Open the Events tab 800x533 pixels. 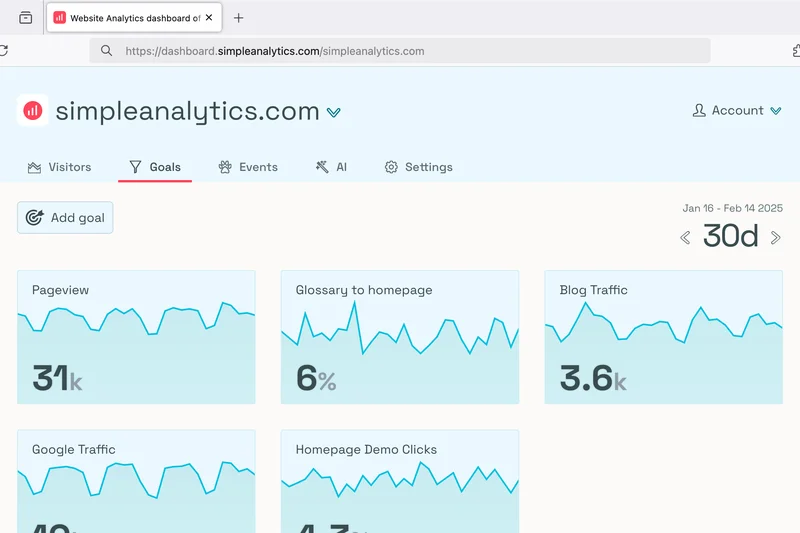click(x=248, y=167)
